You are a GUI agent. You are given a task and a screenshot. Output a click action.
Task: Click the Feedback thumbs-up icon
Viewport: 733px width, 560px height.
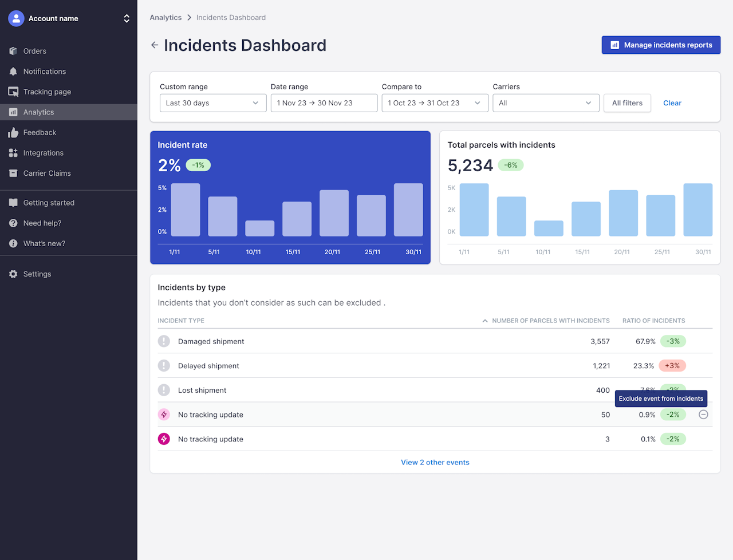pyautogui.click(x=13, y=133)
